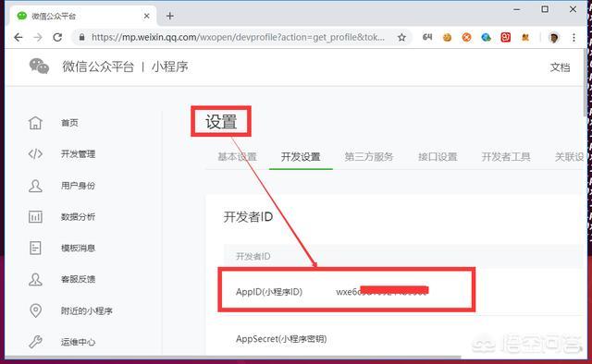592x364 pixels.
Task: Click the person icon for 用户身份
Action: pyautogui.click(x=35, y=186)
